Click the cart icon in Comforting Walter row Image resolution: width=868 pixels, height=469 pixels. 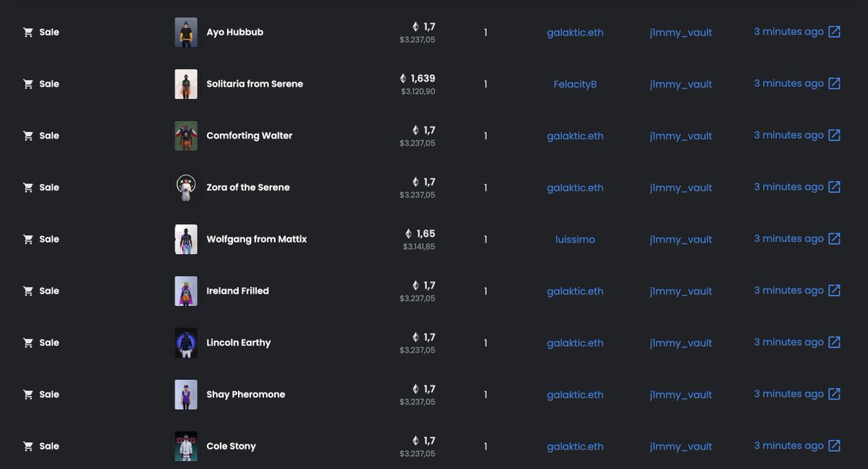point(28,136)
